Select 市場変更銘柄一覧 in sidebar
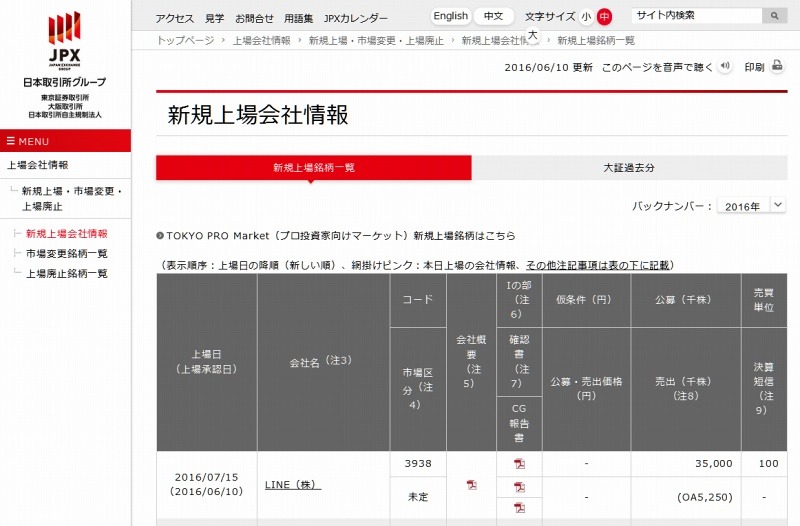The image size is (800, 526). [67, 254]
